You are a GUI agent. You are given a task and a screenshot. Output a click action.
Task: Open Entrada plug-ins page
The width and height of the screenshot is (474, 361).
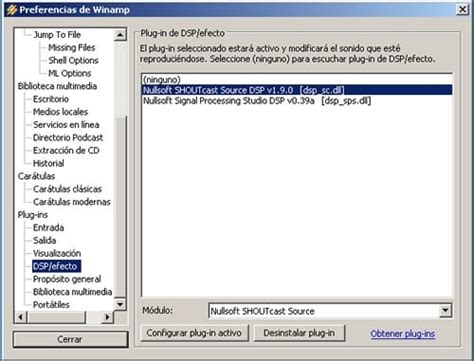click(x=48, y=228)
